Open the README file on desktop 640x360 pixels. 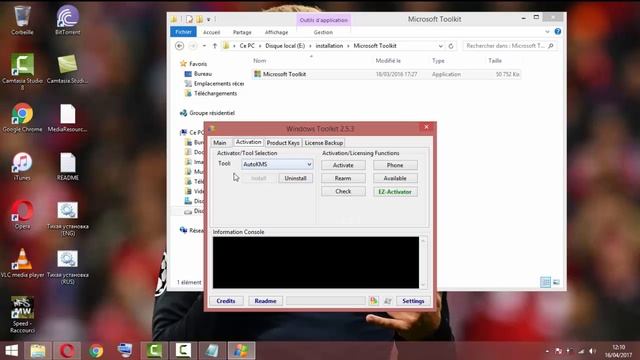click(x=67, y=167)
